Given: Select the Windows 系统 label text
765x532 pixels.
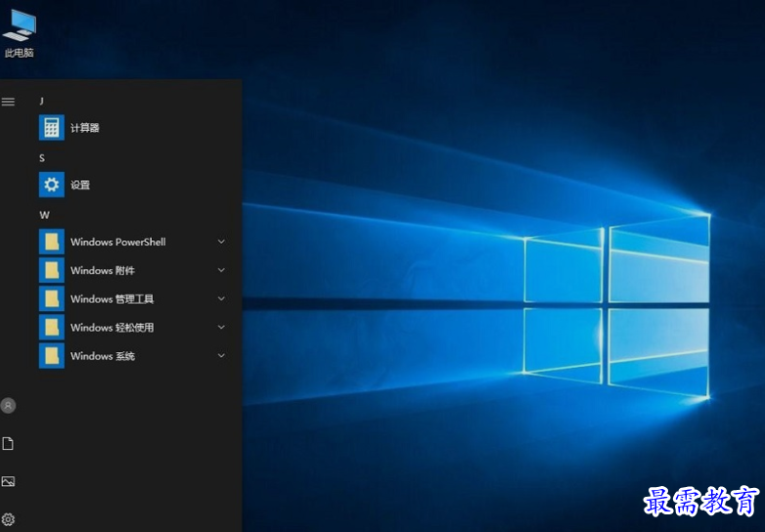Looking at the screenshot, I should pyautogui.click(x=103, y=356).
